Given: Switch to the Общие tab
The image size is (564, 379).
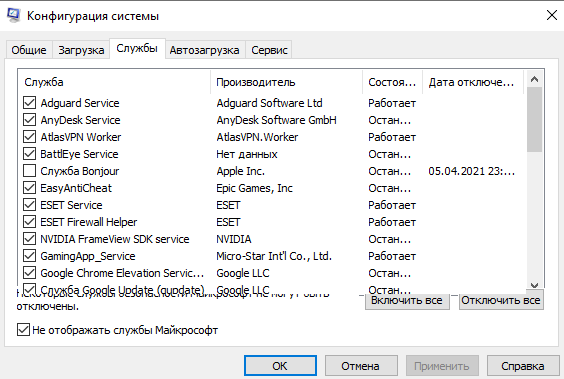Looking at the screenshot, I should click(x=29, y=50).
